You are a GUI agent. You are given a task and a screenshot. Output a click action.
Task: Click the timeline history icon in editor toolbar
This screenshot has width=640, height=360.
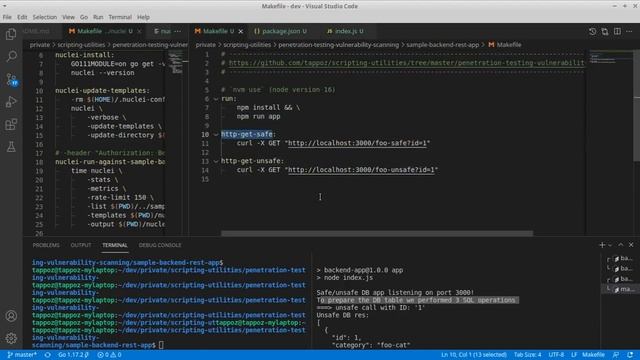click(592, 31)
